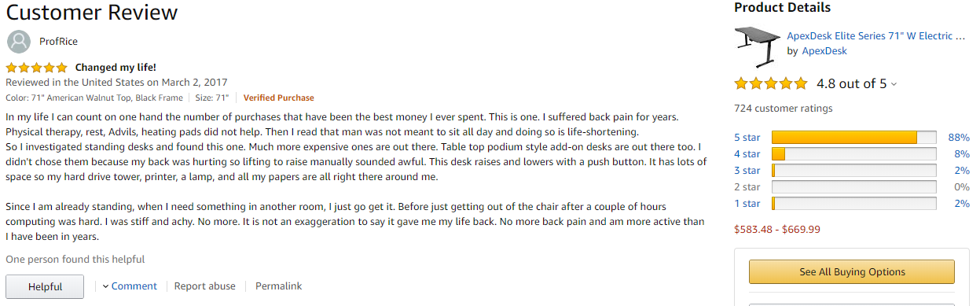Open the Changed my life! review title
980x306 pixels.
[x=116, y=68]
